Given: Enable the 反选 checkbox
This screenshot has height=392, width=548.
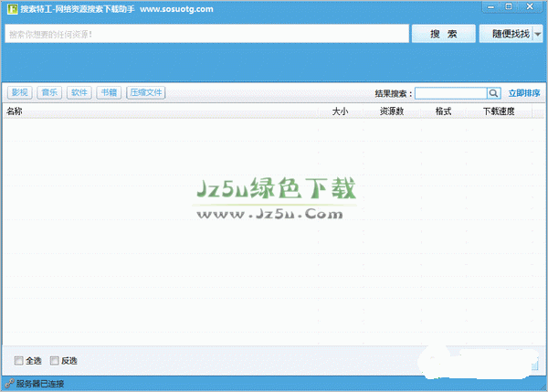Looking at the screenshot, I should [x=54, y=361].
